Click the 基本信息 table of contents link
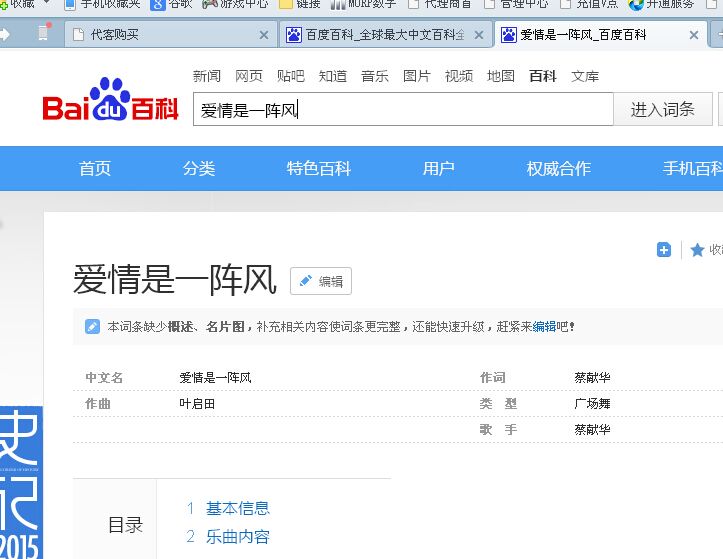The width and height of the screenshot is (723, 559). click(x=237, y=508)
